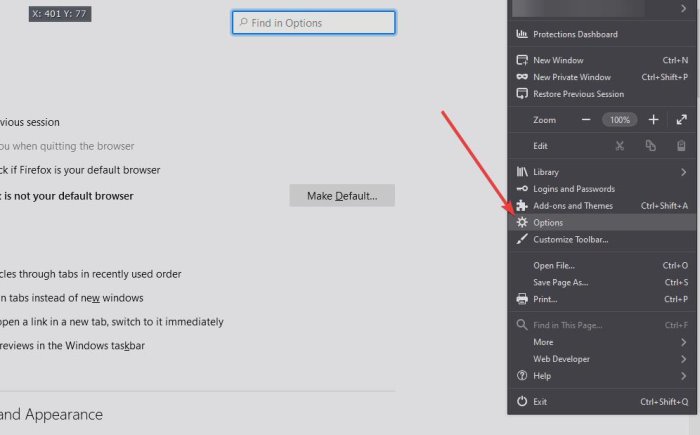
Task: Click the zoom out minus icon
Action: coord(586,119)
